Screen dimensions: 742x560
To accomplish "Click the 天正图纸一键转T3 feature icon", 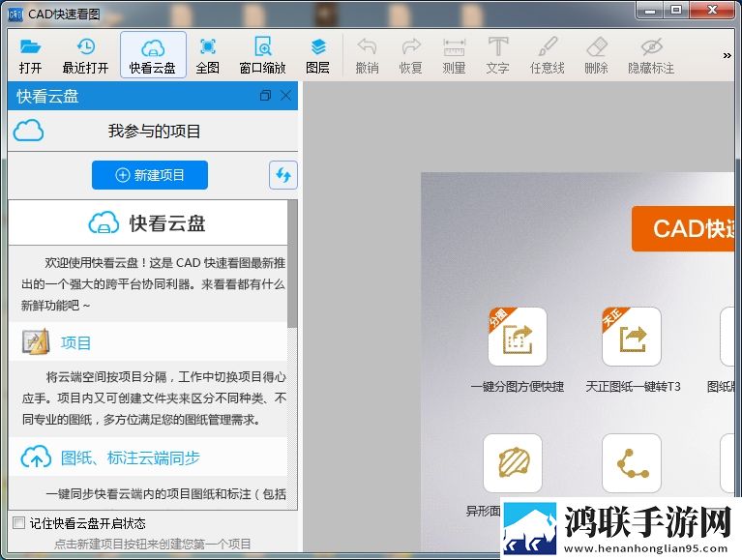I will (632, 337).
